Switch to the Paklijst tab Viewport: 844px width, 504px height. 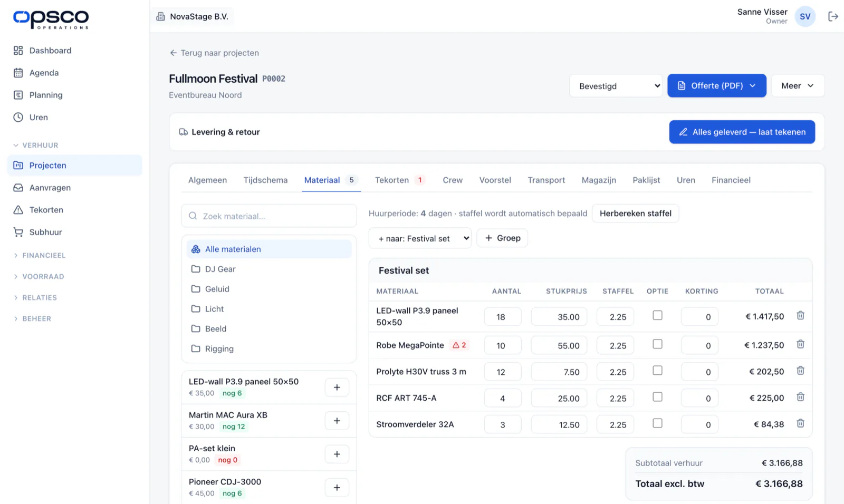click(646, 180)
